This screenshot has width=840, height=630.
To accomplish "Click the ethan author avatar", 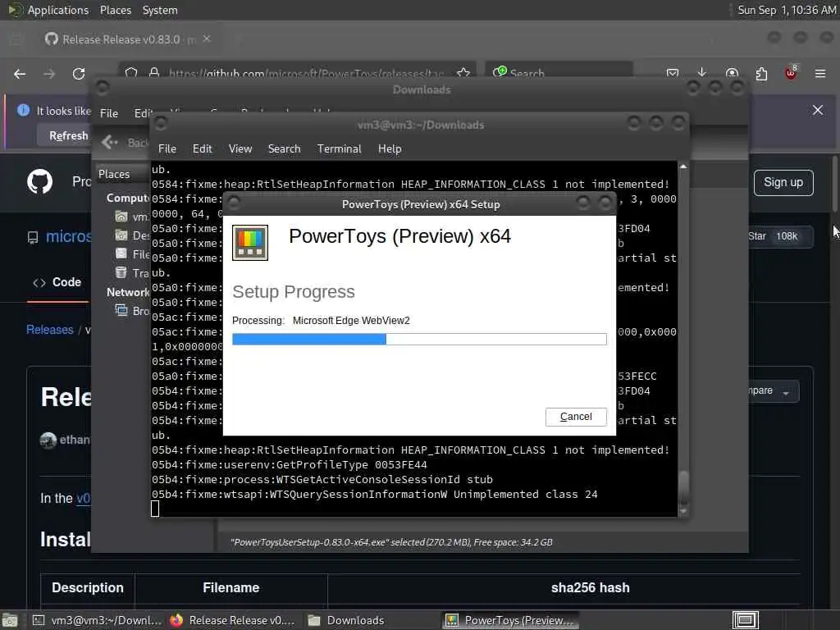I will click(x=48, y=441).
